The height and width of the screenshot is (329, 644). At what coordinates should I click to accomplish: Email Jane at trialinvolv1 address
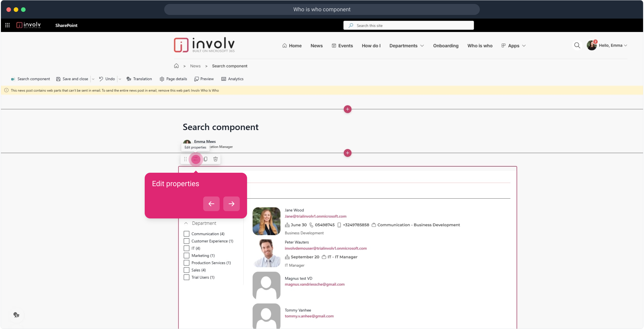click(x=316, y=216)
